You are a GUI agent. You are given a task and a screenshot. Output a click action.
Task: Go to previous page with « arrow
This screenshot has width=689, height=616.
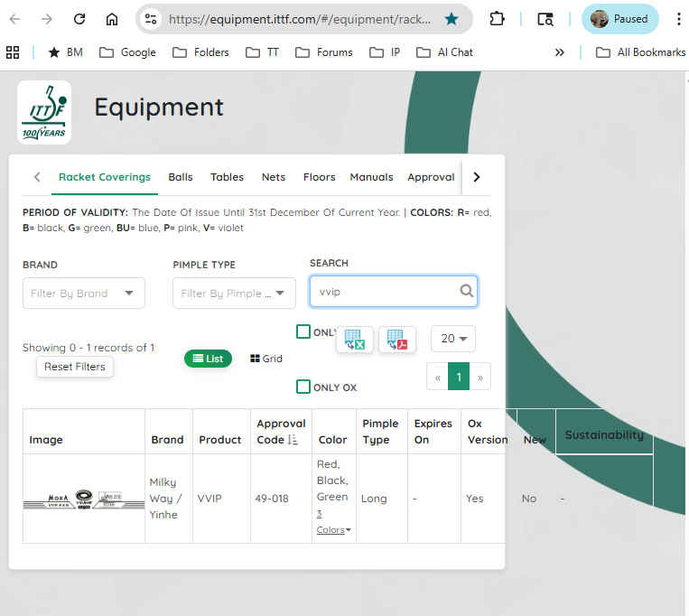[x=438, y=377]
